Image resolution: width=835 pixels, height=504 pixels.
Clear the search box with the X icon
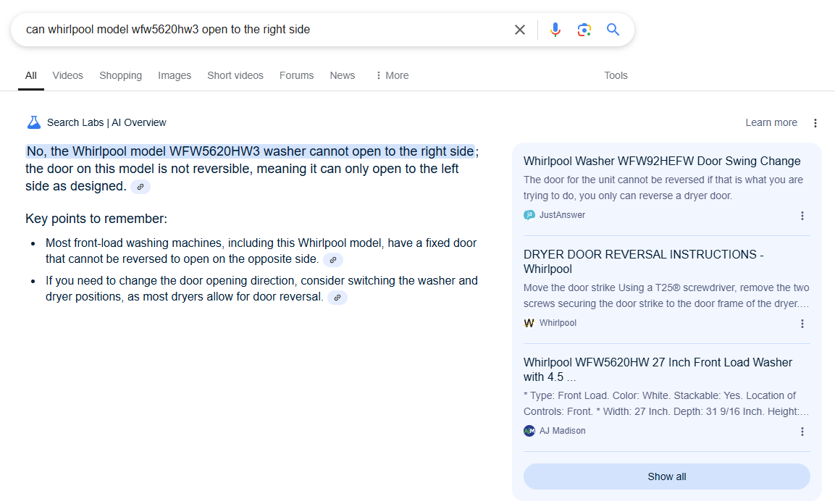pos(519,30)
